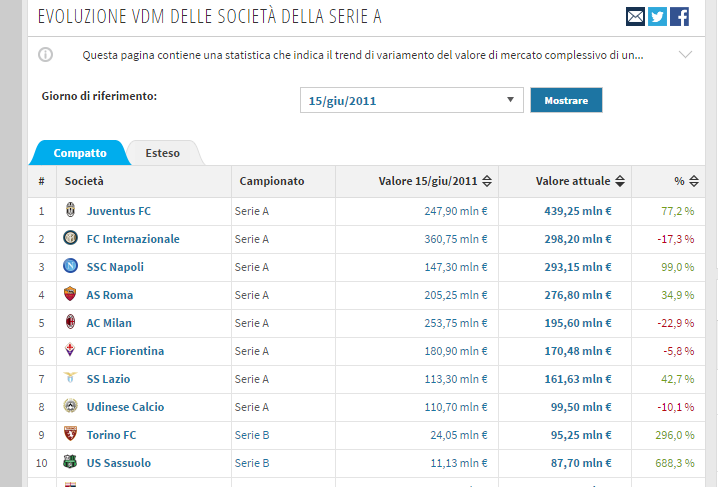Click the Juventus FC club crest
This screenshot has height=487, width=718.
70,211
